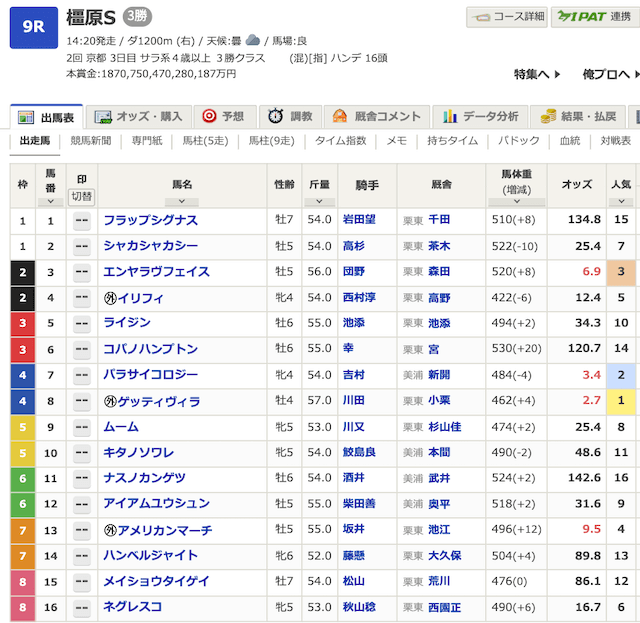
Task: Open horse page for アメリカンマーチ
Action: [x=165, y=530]
